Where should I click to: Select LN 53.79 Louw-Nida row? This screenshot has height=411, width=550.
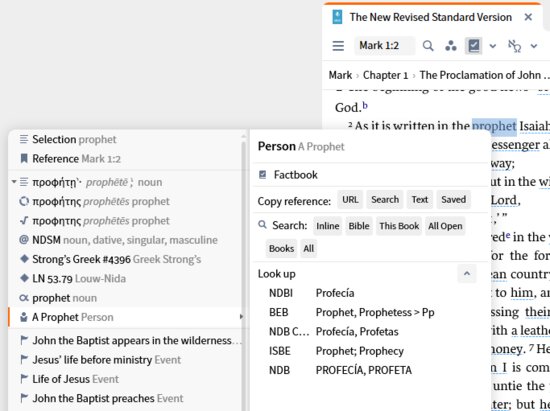pyautogui.click(x=126, y=279)
